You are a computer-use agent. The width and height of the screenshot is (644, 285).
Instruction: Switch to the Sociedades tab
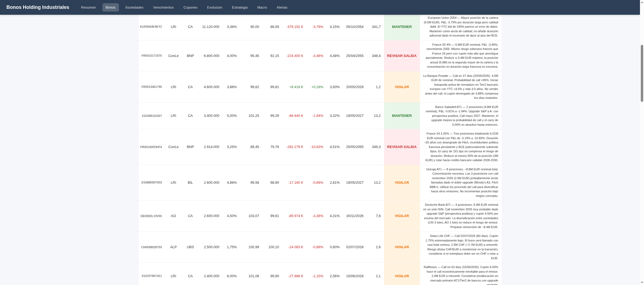coord(134,7)
